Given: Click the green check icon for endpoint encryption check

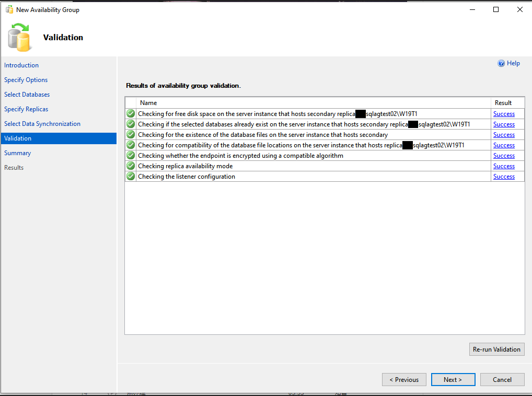Looking at the screenshot, I should pos(131,156).
